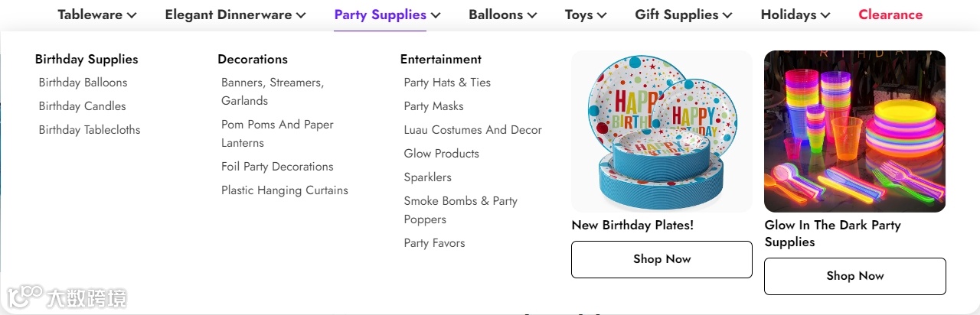Select the Party Favors link

434,243
